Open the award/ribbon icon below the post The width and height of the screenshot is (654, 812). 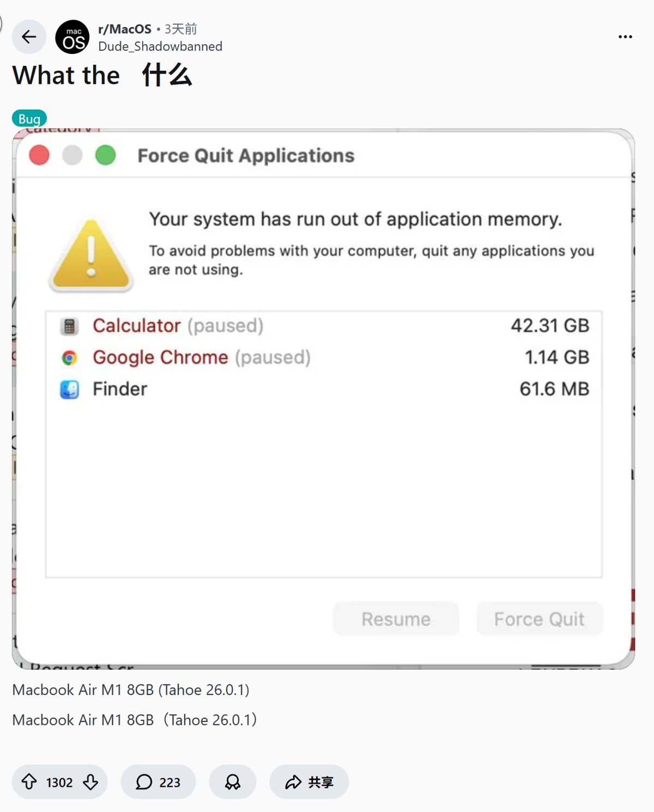pyautogui.click(x=232, y=781)
